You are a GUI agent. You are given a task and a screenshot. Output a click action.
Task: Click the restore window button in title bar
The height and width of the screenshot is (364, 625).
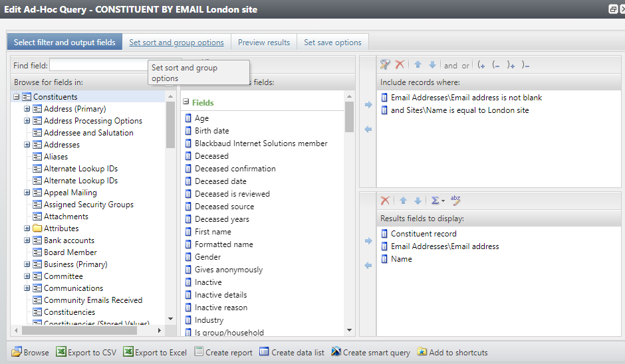(613, 9)
